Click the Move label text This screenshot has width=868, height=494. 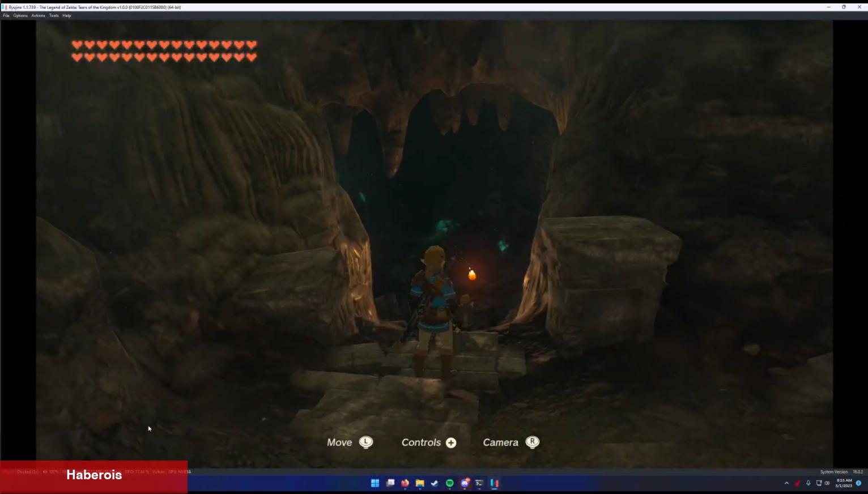[x=339, y=442]
